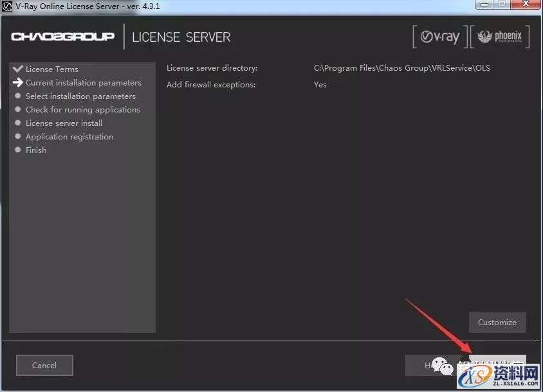The image size is (543, 392).
Task: Click the Add firewall exceptions Yes value
Action: pyautogui.click(x=320, y=84)
